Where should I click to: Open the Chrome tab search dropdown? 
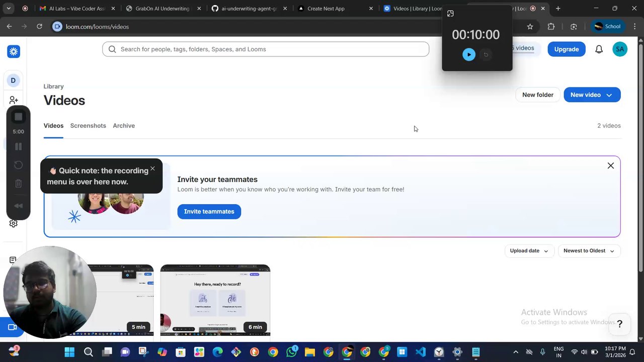(9, 9)
